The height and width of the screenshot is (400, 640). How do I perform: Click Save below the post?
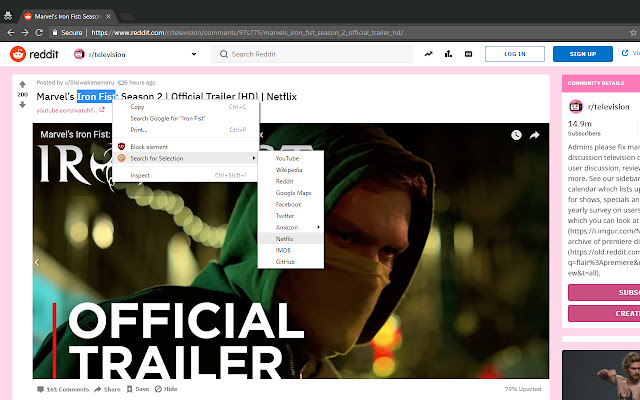(138, 389)
